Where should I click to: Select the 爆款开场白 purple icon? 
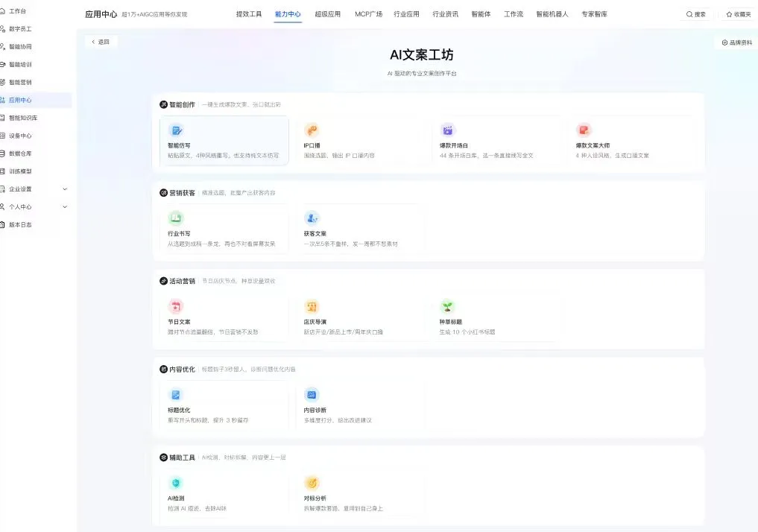(448, 130)
